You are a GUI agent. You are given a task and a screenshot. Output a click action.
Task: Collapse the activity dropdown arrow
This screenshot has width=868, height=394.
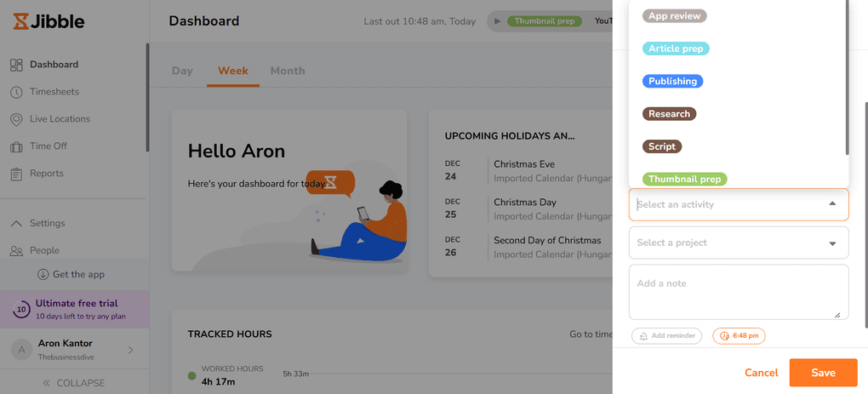[x=832, y=203]
